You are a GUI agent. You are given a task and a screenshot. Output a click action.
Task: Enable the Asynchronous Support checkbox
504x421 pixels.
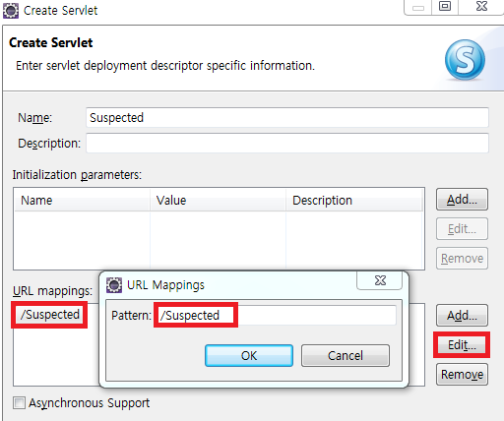tap(19, 402)
